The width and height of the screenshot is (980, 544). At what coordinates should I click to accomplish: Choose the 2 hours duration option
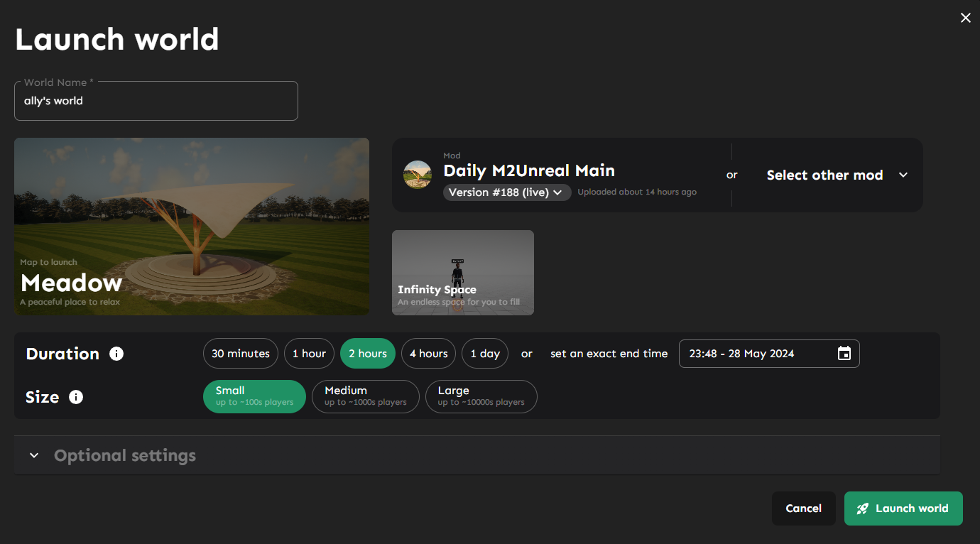click(367, 354)
